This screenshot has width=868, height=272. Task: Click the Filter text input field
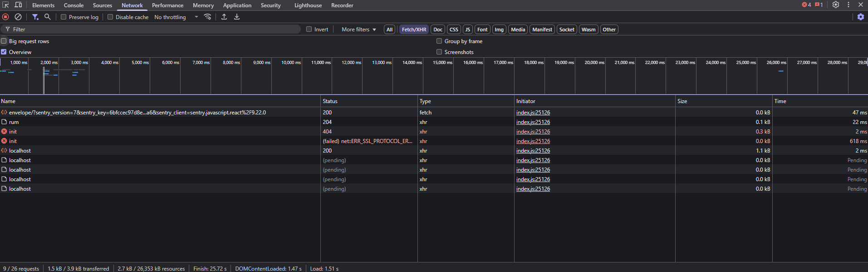click(154, 30)
